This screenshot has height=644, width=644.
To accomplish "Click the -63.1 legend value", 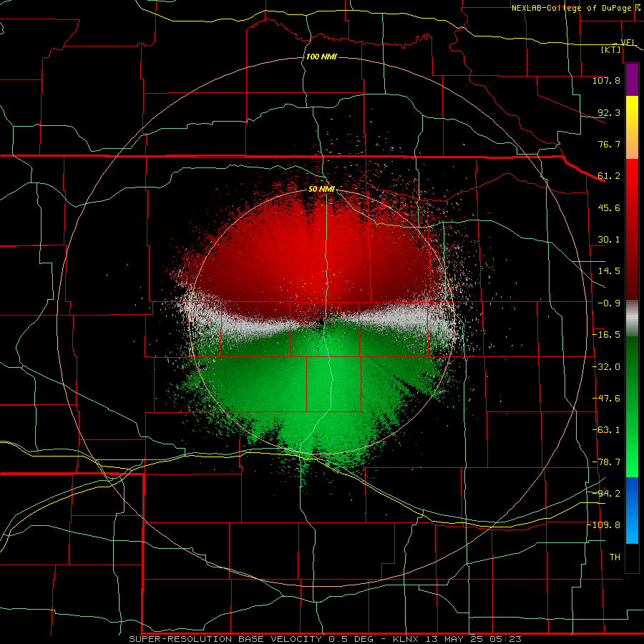I will pyautogui.click(x=606, y=430).
